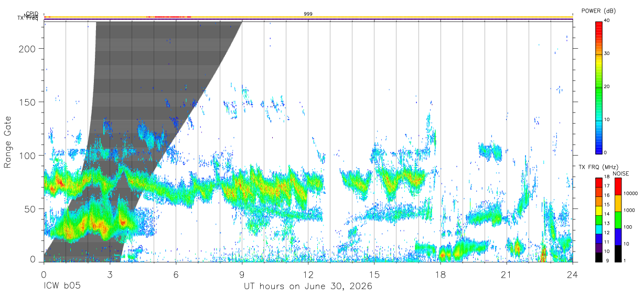This screenshot has width=644, height=297.
Task: Click the yellow segment of the NOISE bar
Action: pos(618,203)
